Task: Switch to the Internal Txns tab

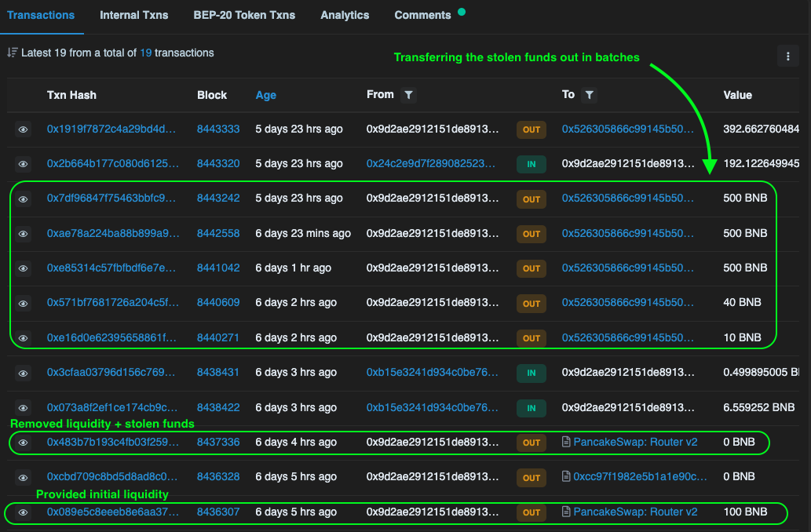Action: click(133, 14)
